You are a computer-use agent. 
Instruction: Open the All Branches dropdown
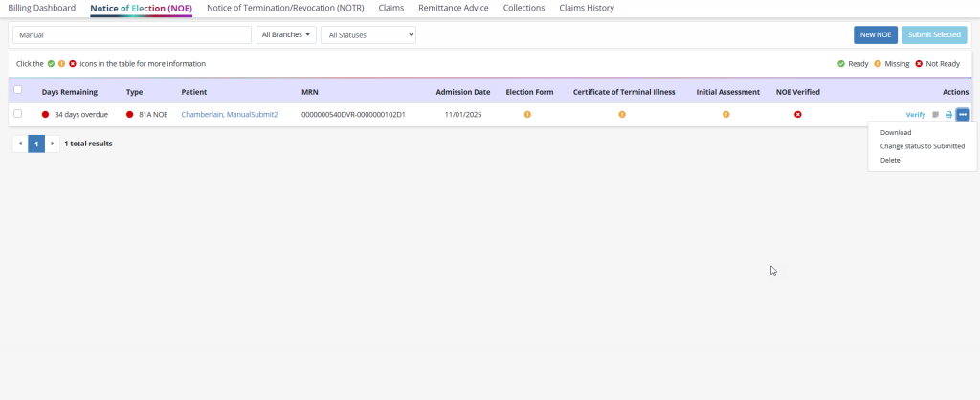click(286, 34)
